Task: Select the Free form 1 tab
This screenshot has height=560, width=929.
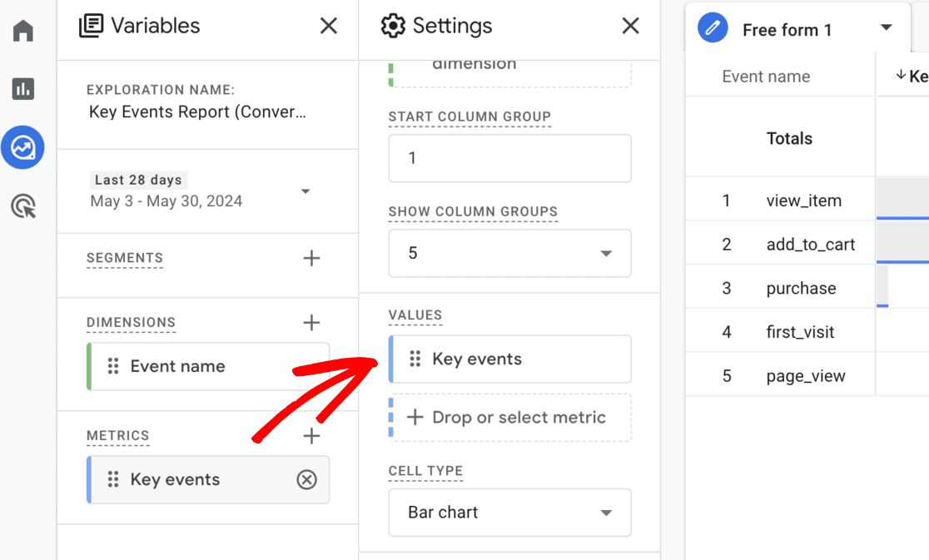Action: [x=786, y=30]
